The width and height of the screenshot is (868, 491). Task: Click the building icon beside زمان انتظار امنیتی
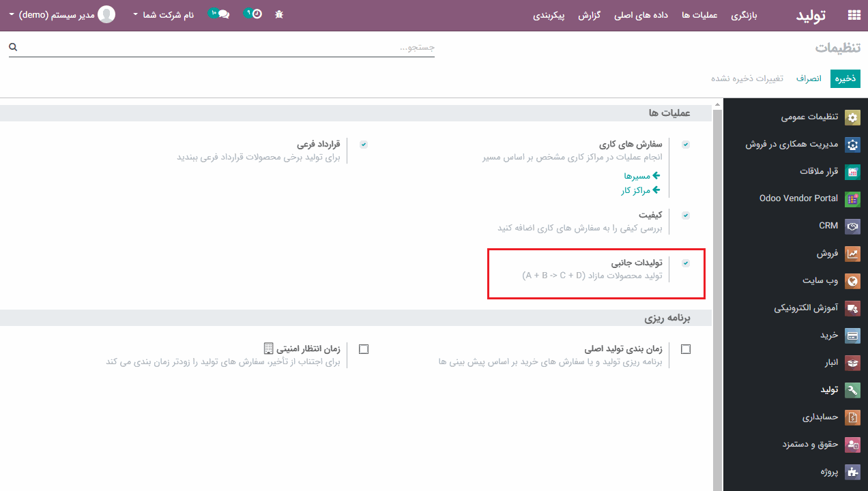tap(269, 348)
